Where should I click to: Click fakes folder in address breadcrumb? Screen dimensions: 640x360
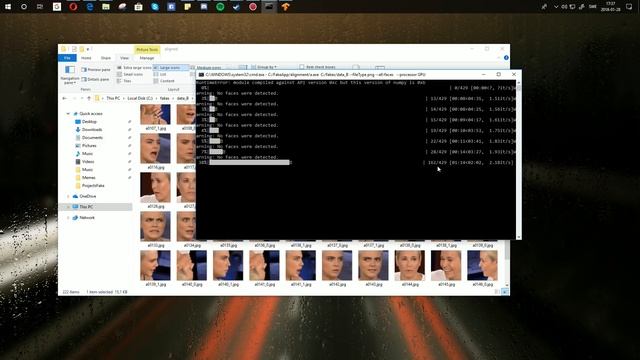164,98
